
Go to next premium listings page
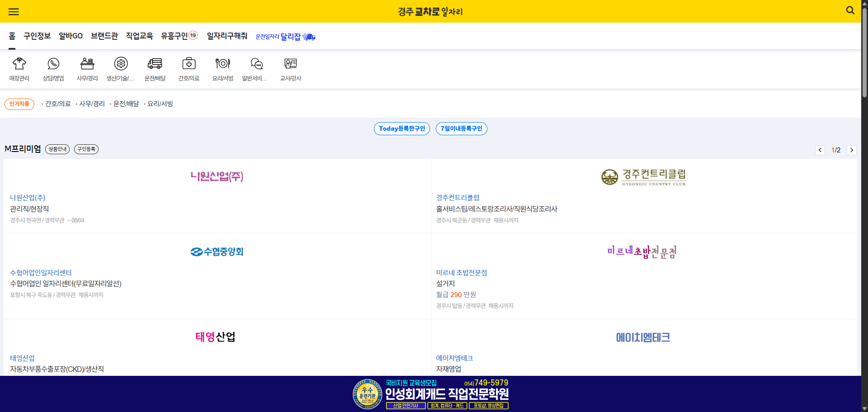(852, 150)
